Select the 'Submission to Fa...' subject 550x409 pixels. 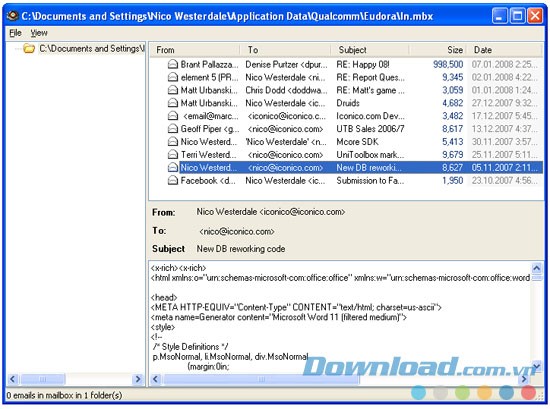[x=370, y=181]
